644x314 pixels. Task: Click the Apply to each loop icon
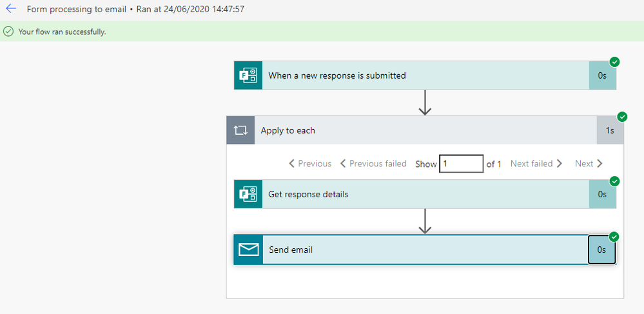click(240, 130)
